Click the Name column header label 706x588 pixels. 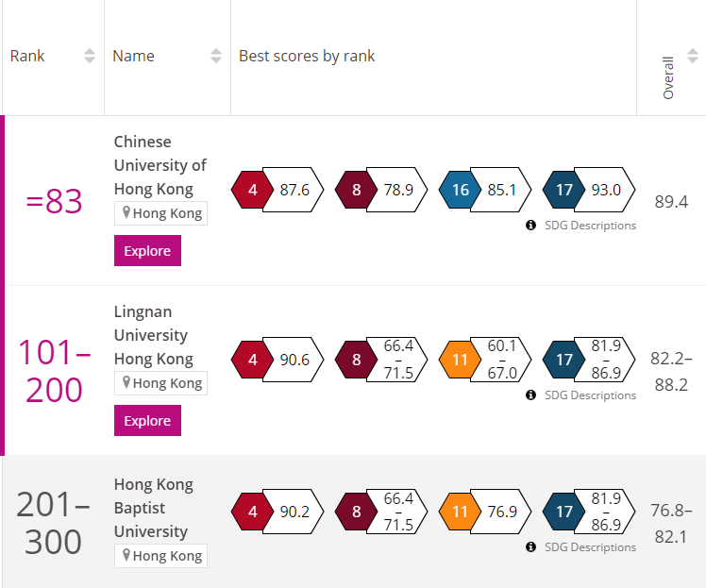click(x=133, y=56)
